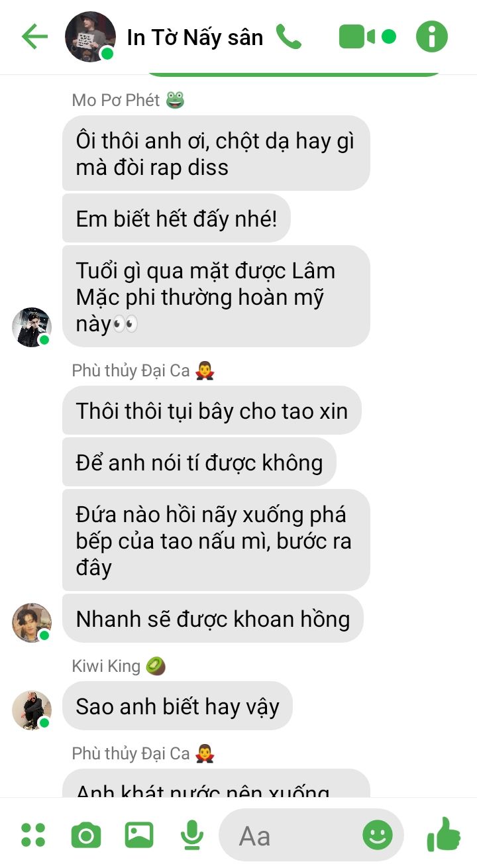Tap the microphone to record voice

tap(192, 835)
